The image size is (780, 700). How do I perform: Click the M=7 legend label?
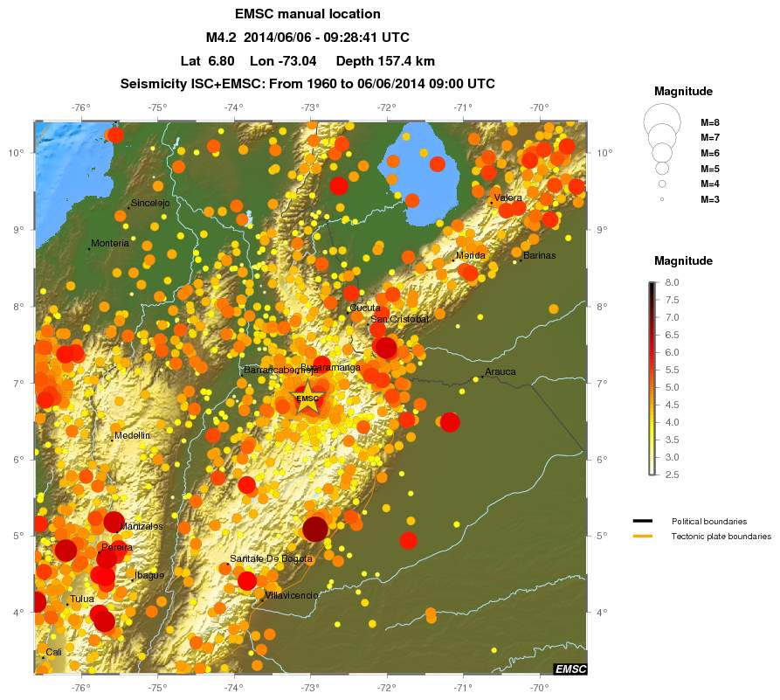coord(710,137)
